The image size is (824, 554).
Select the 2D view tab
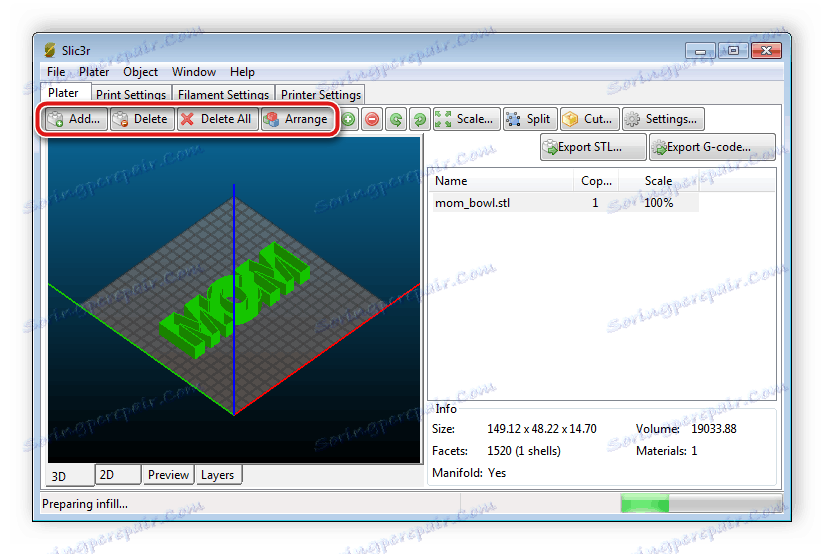118,475
